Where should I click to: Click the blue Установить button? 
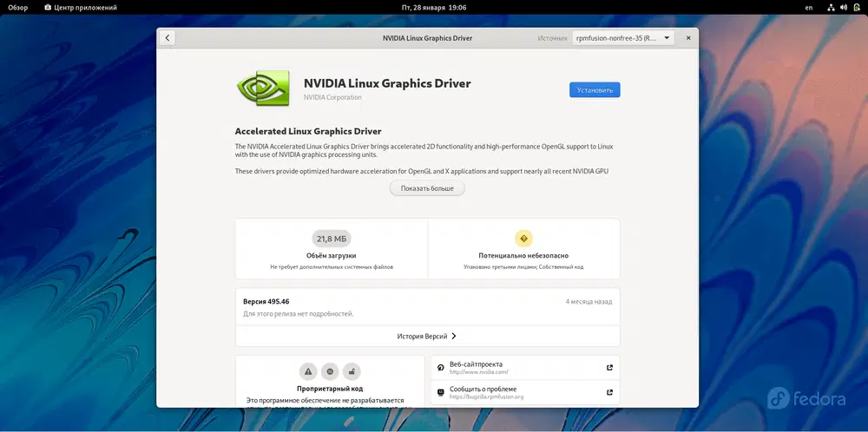click(595, 89)
